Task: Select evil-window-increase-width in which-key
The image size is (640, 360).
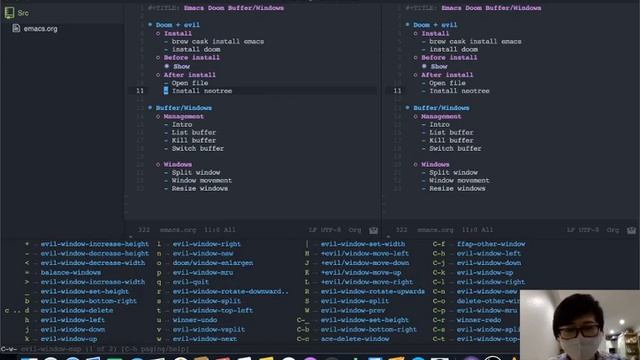Action: point(93,282)
